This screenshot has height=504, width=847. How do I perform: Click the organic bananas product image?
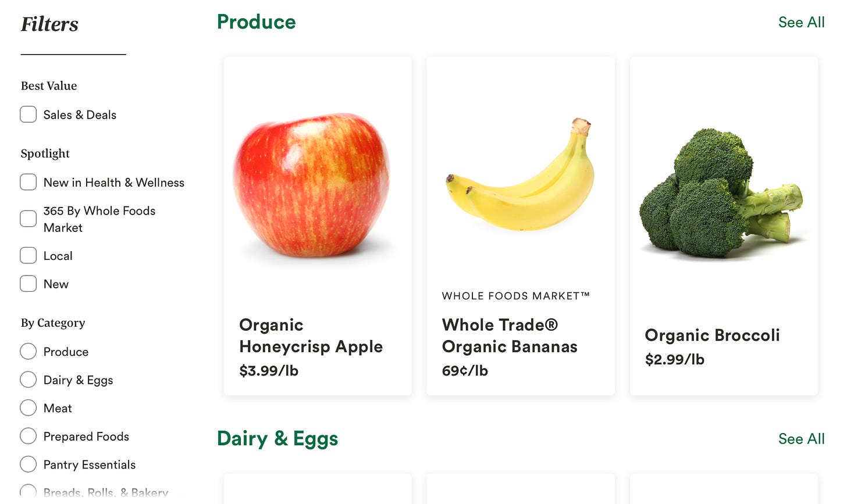[520, 174]
